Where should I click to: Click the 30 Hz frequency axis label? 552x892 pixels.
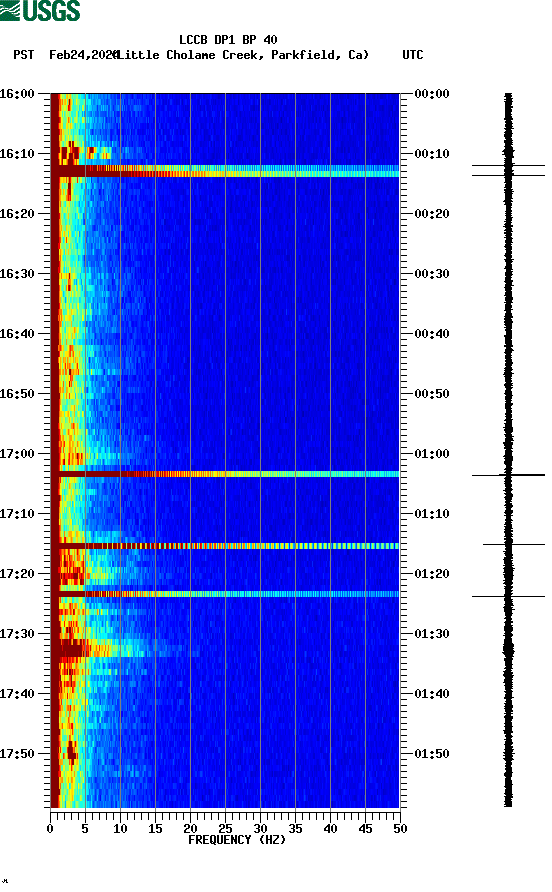click(x=260, y=829)
